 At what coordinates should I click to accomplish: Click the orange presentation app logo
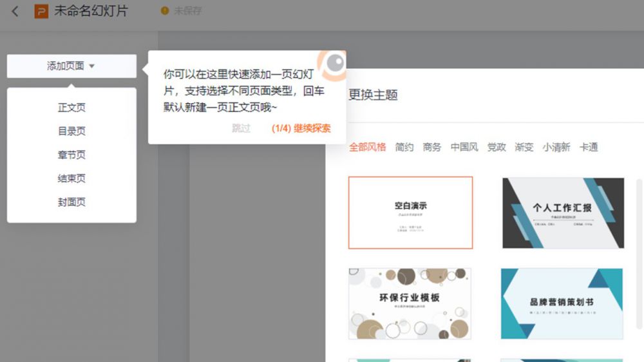coord(41,11)
